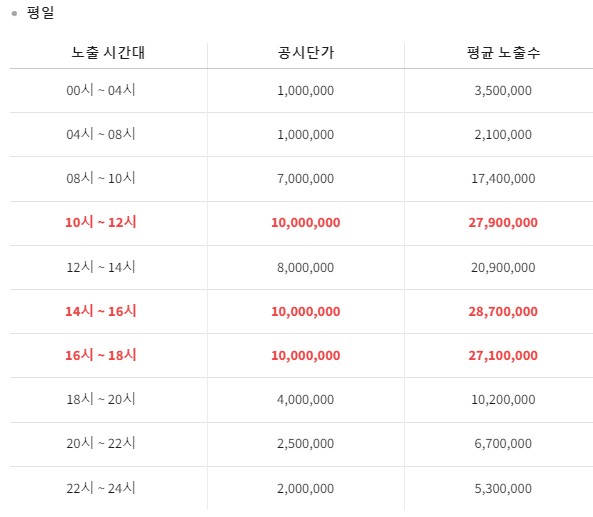Click the 8,000,000 price cell
Viewport: 593px width, 517px height.
point(306,268)
